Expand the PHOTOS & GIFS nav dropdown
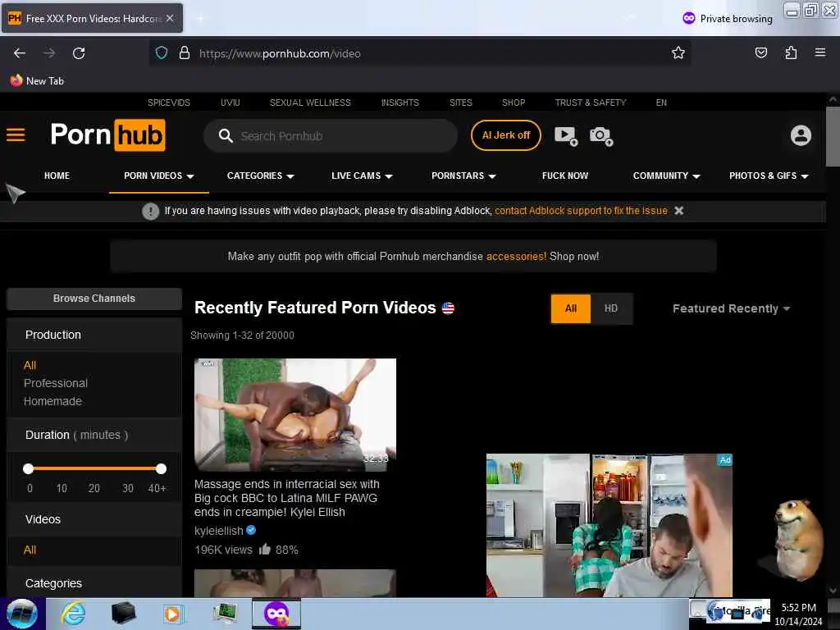The height and width of the screenshot is (630, 840). (768, 176)
